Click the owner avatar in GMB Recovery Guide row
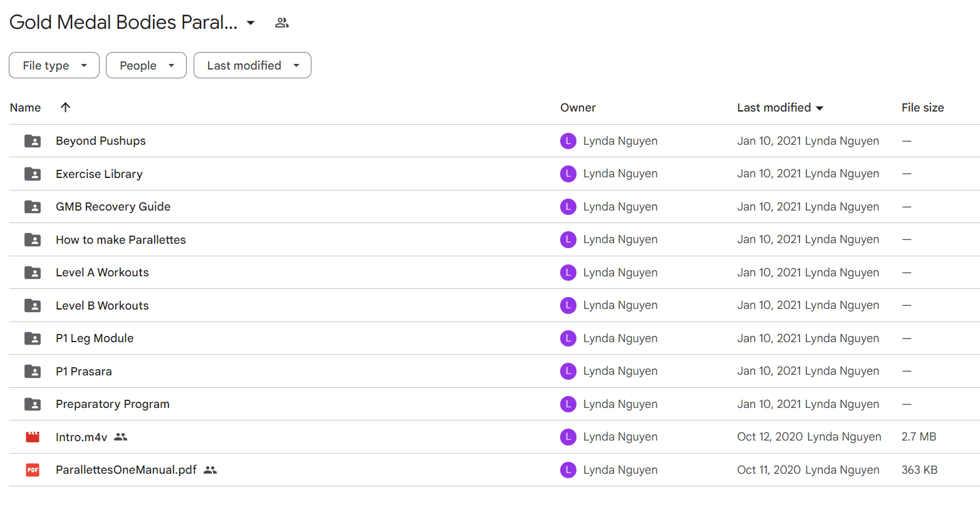 pos(568,207)
